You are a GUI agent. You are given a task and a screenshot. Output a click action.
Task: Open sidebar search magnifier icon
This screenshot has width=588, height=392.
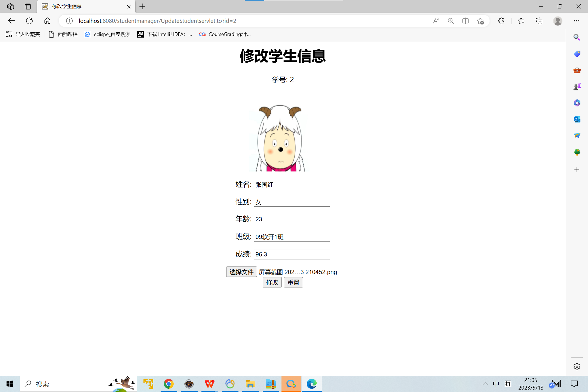click(x=577, y=37)
